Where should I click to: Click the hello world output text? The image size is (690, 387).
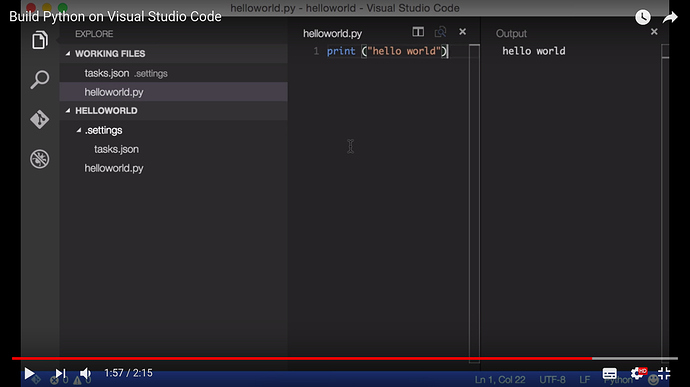(x=534, y=51)
